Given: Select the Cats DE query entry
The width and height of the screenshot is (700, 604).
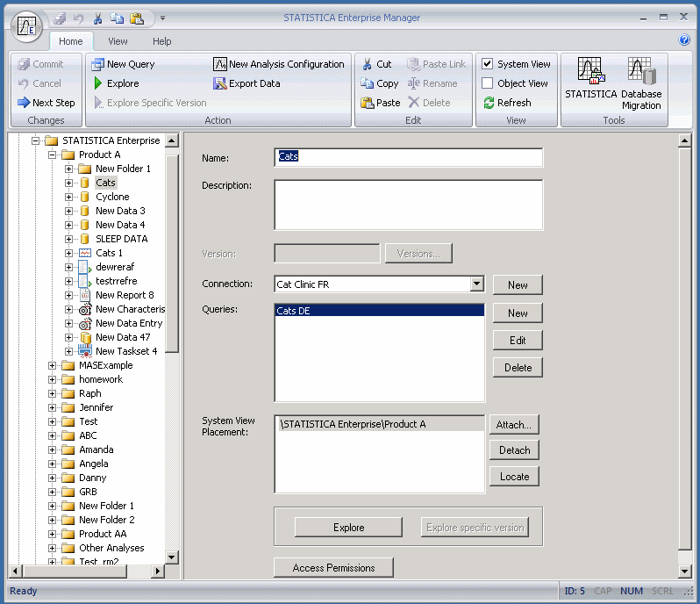Looking at the screenshot, I should (380, 311).
